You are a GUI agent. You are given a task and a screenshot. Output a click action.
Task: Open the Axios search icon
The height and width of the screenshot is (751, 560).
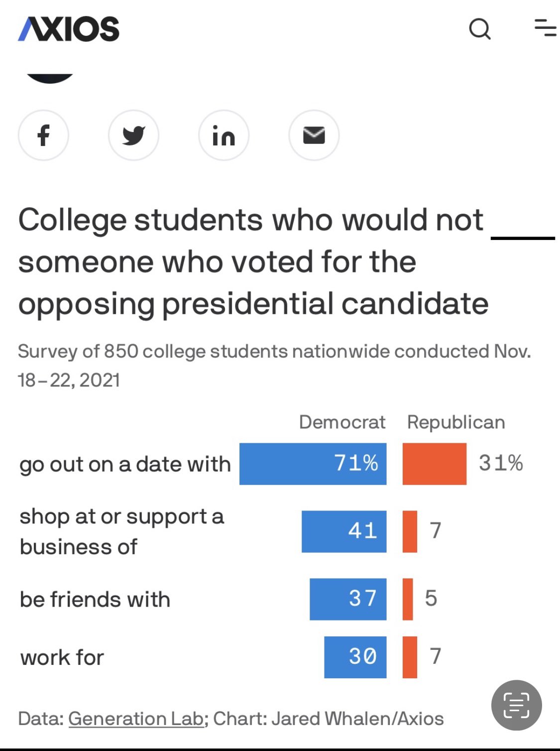click(480, 29)
